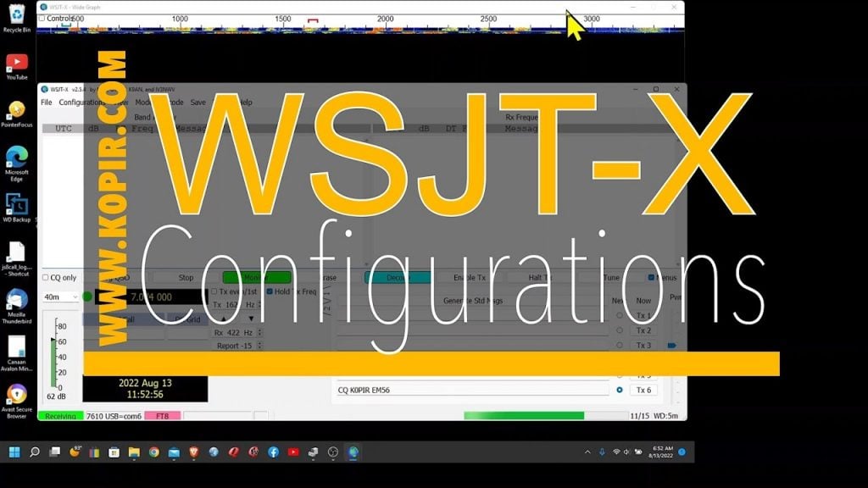
Task: Click the FT8 mode status label
Action: click(x=162, y=416)
